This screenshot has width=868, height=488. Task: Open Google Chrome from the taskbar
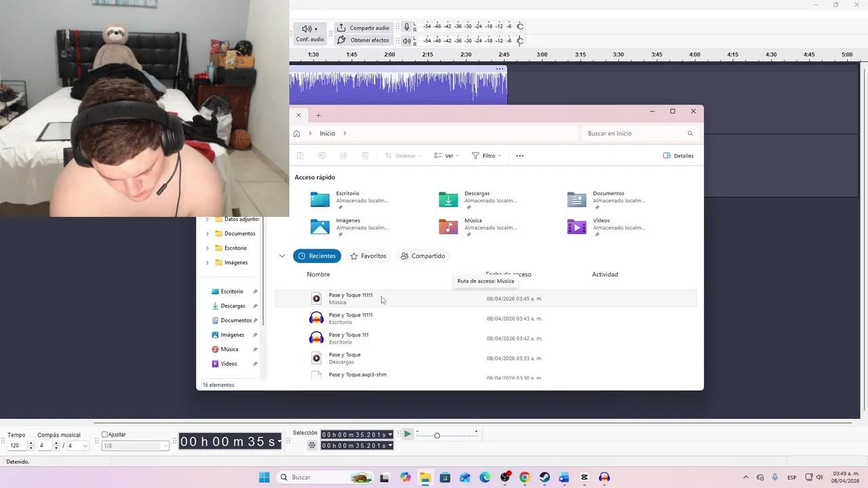(525, 477)
